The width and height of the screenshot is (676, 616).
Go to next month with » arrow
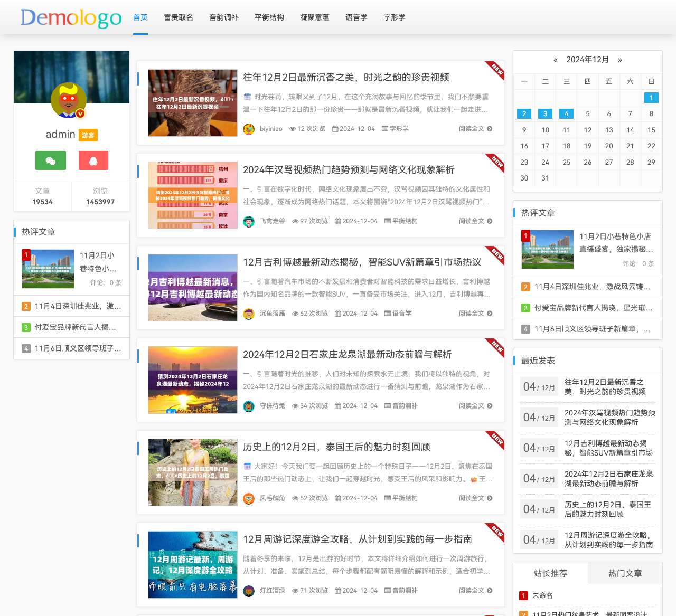[x=620, y=60]
